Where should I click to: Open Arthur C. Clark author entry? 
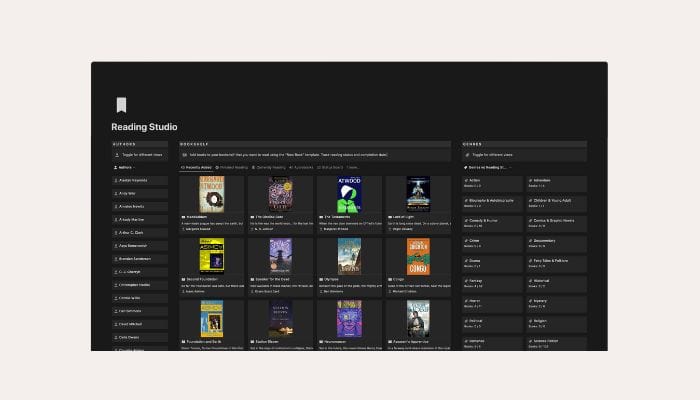(140, 233)
